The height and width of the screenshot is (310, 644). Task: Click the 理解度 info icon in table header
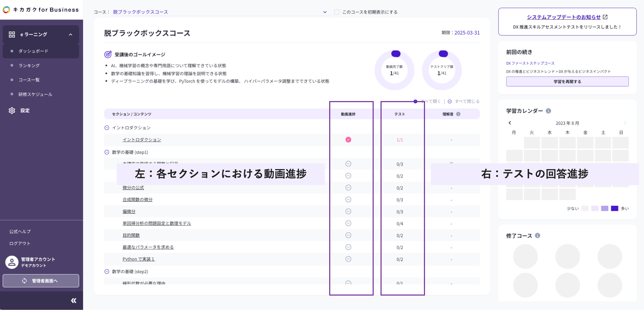[x=458, y=114]
